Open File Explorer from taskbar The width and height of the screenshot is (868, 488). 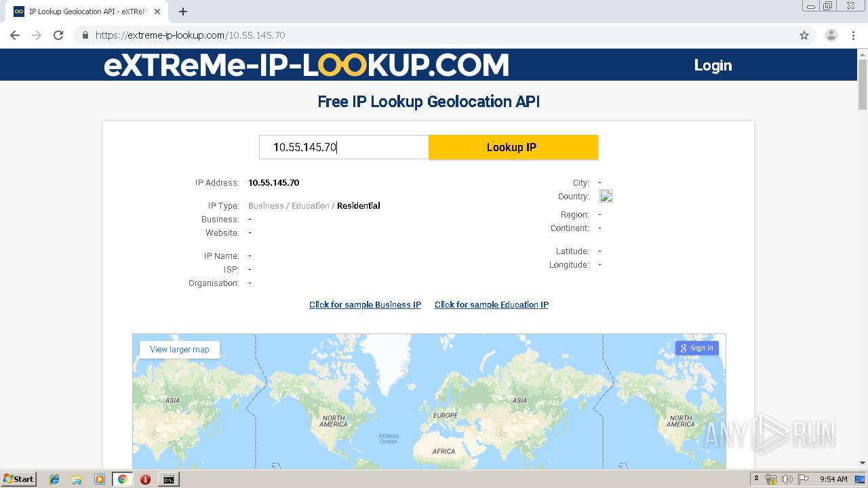coord(77,479)
